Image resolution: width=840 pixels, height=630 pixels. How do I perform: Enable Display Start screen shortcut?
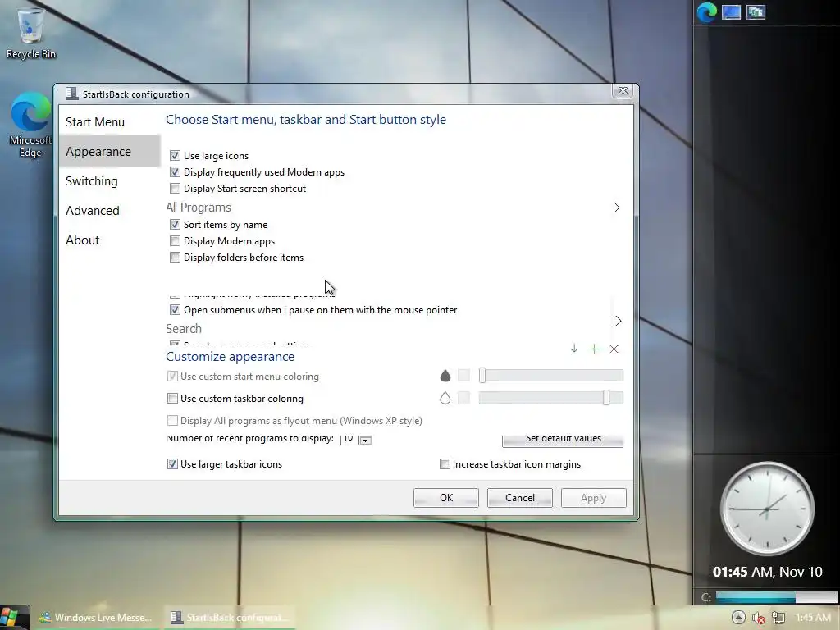[x=175, y=189]
